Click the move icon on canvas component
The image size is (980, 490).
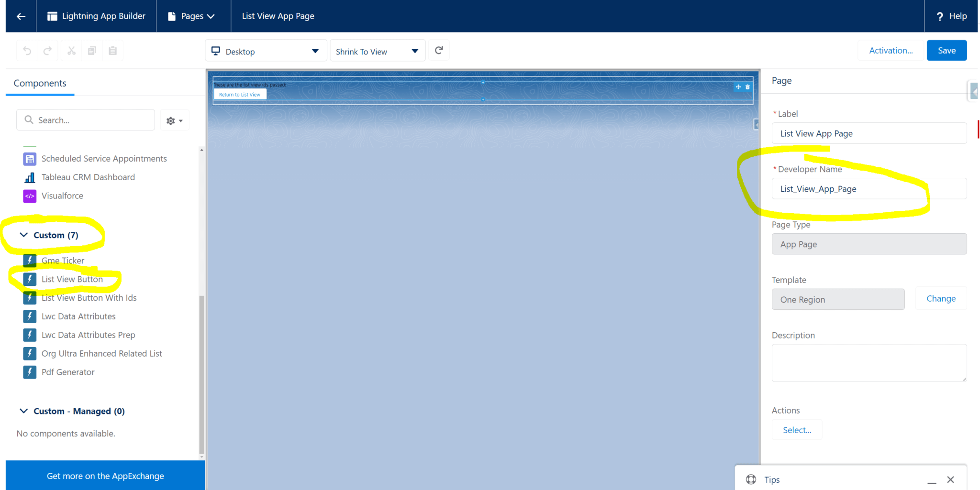(x=738, y=87)
